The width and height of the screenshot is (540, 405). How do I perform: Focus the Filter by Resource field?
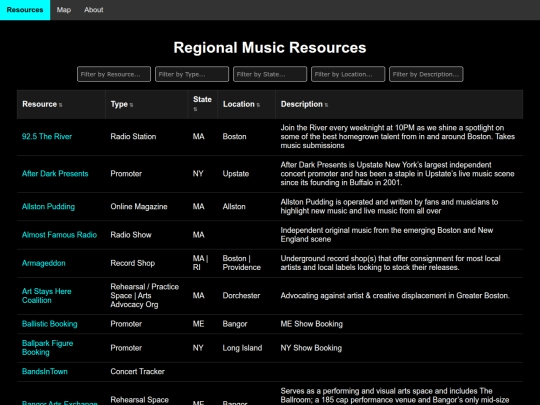pos(114,74)
